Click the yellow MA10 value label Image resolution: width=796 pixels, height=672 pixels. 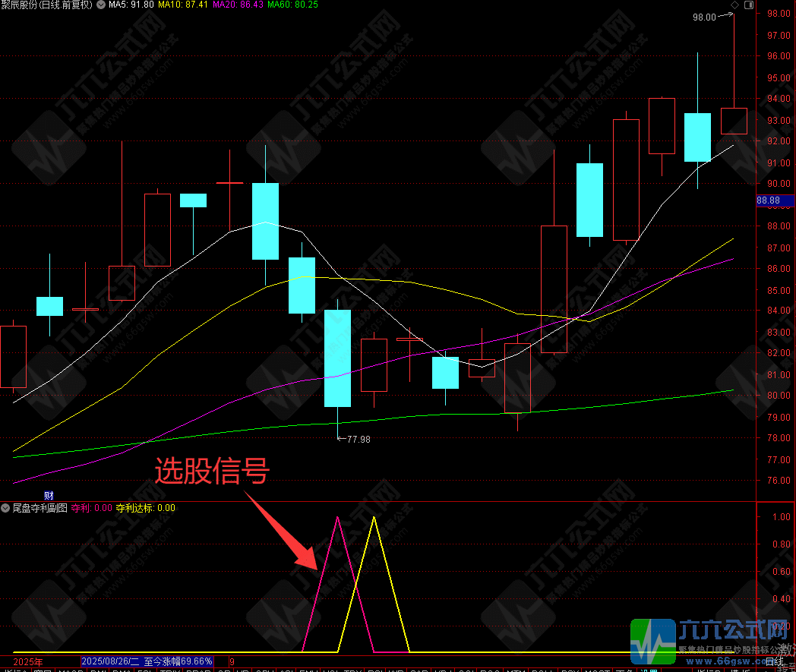tap(185, 5)
